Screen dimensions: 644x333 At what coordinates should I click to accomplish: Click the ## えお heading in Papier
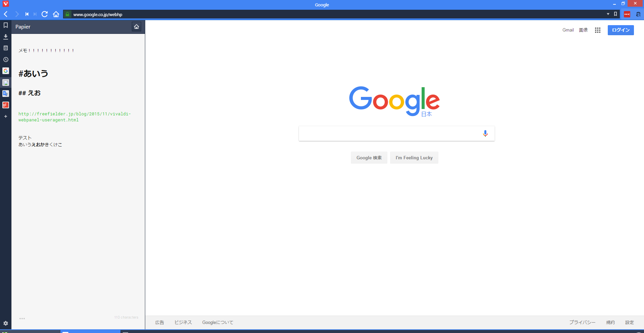coord(30,93)
